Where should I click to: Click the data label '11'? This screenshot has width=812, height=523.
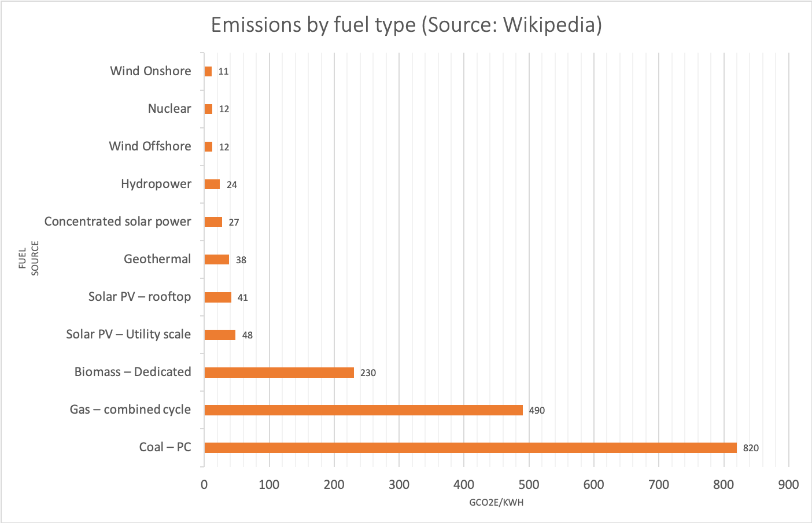(224, 72)
